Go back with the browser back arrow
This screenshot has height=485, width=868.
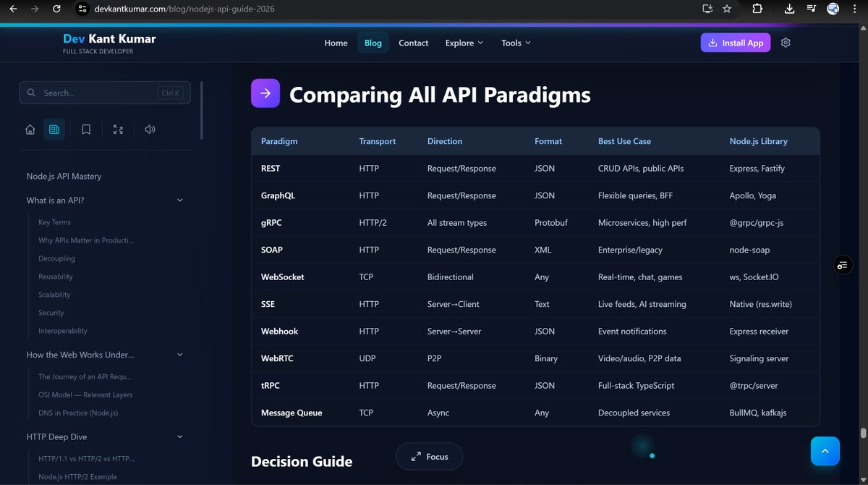pos(13,9)
